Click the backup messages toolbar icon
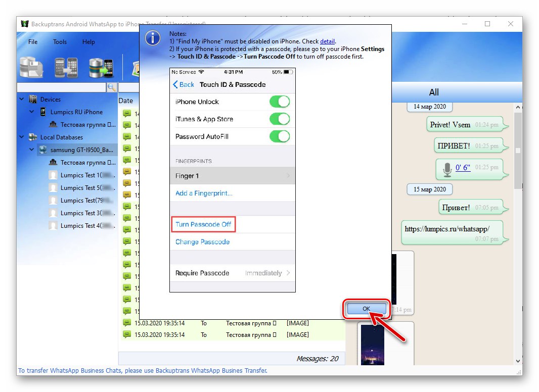 pyautogui.click(x=31, y=67)
